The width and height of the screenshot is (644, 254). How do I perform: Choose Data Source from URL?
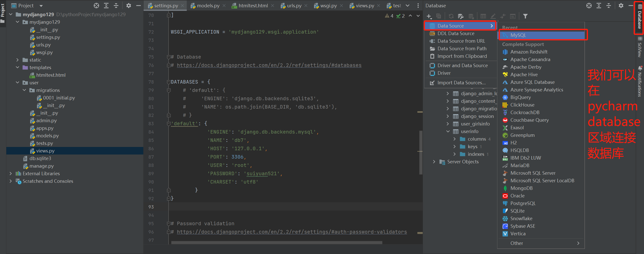coord(461,41)
